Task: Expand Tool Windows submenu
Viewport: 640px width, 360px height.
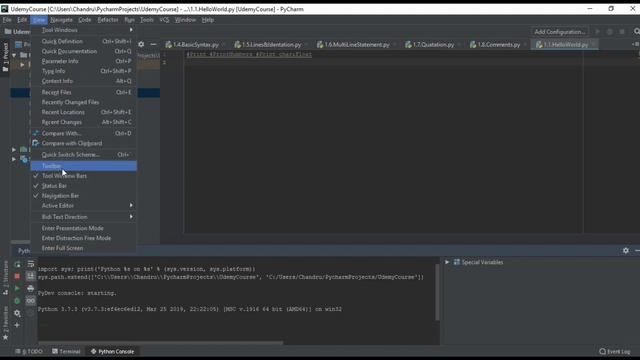Action: point(84,30)
